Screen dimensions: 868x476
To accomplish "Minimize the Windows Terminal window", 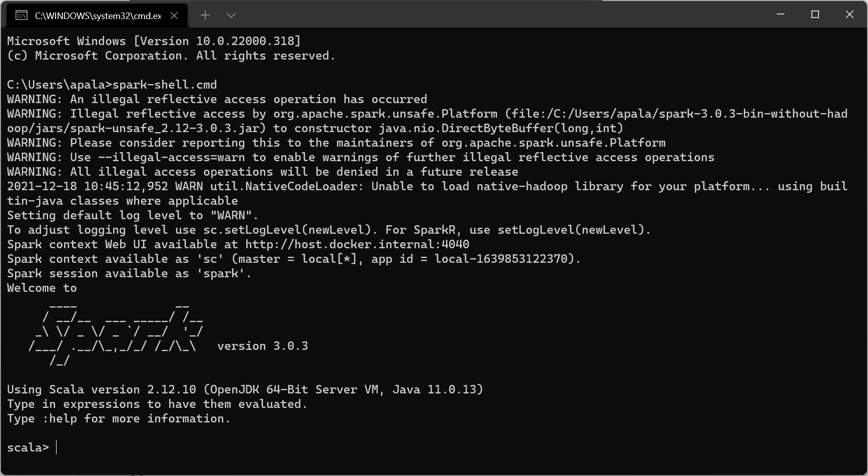I will pyautogui.click(x=780, y=15).
